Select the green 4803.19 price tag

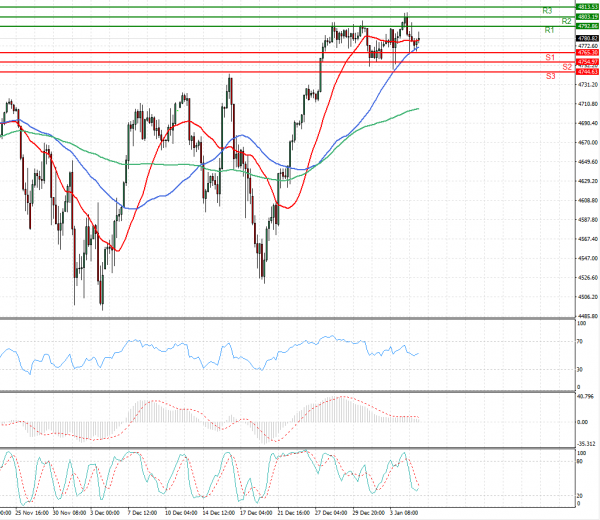click(587, 16)
